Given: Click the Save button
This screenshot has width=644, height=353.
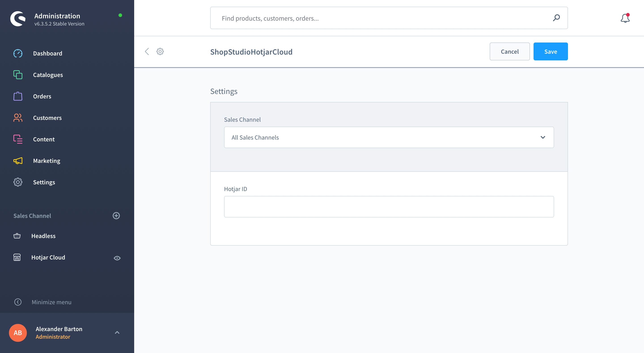Looking at the screenshot, I should tap(551, 51).
